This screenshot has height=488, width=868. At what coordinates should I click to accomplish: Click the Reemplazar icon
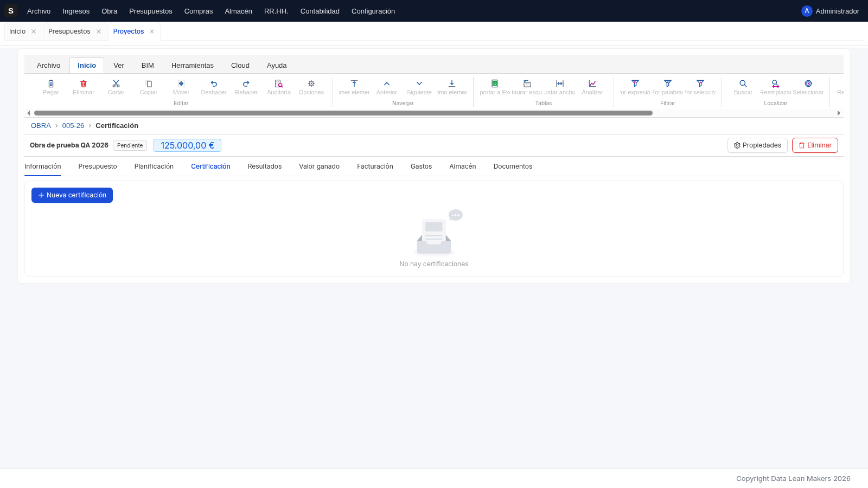coord(776,84)
